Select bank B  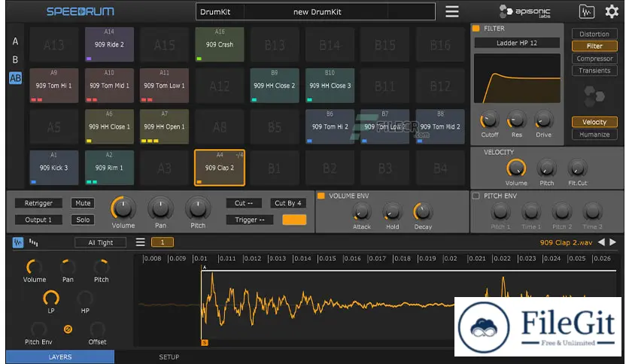coord(15,59)
